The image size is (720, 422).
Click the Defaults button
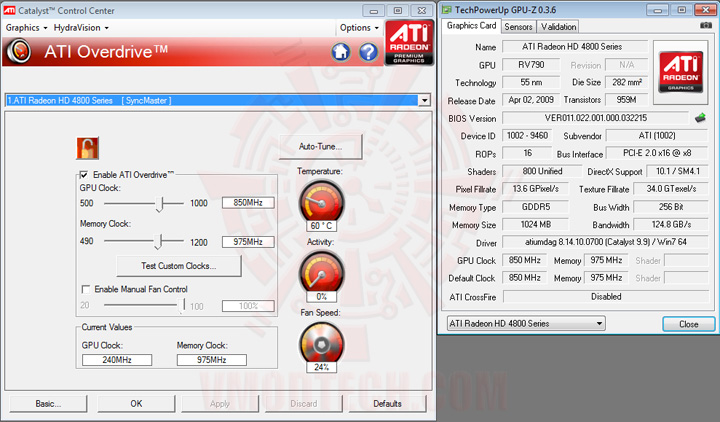(x=387, y=404)
